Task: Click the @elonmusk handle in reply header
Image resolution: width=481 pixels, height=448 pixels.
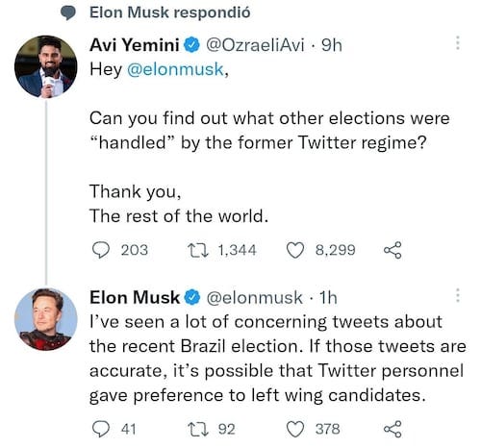Action: 254,297
